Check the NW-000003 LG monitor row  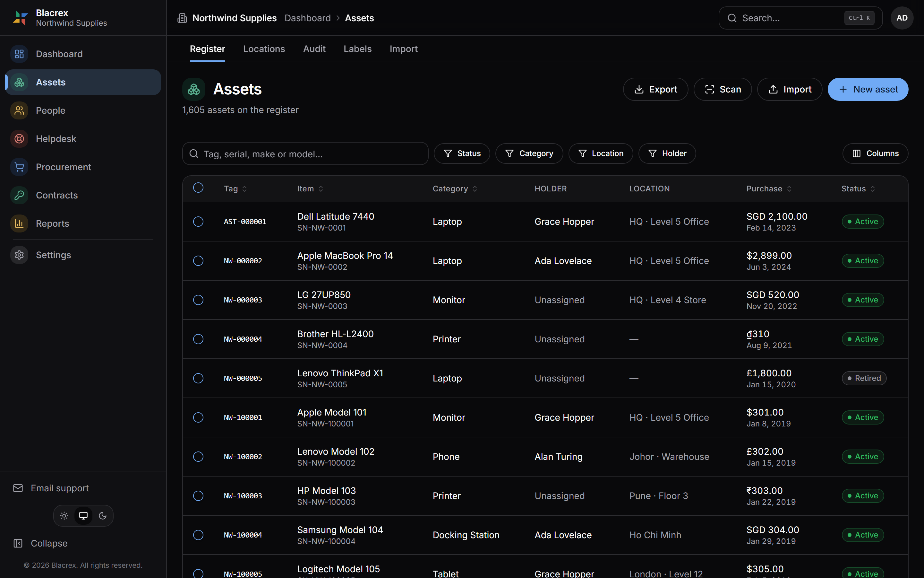(198, 300)
